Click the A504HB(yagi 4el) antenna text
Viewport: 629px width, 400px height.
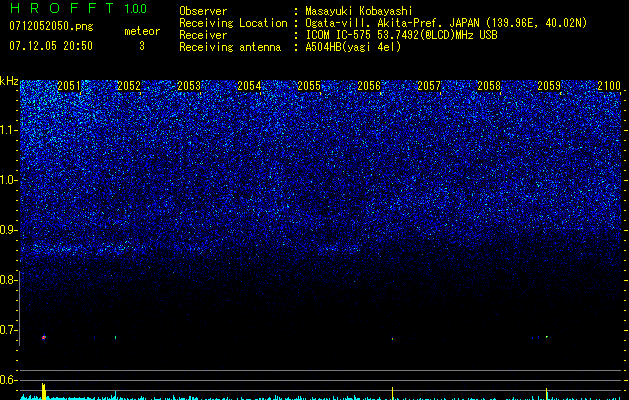click(353, 47)
